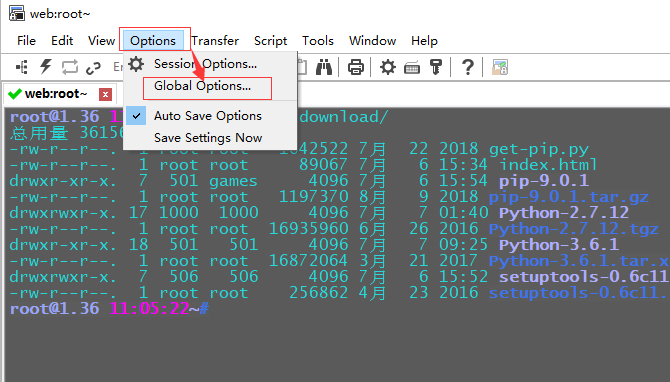This screenshot has width=670, height=382.
Task: Click the file size 1197370
Action: (x=313, y=197)
